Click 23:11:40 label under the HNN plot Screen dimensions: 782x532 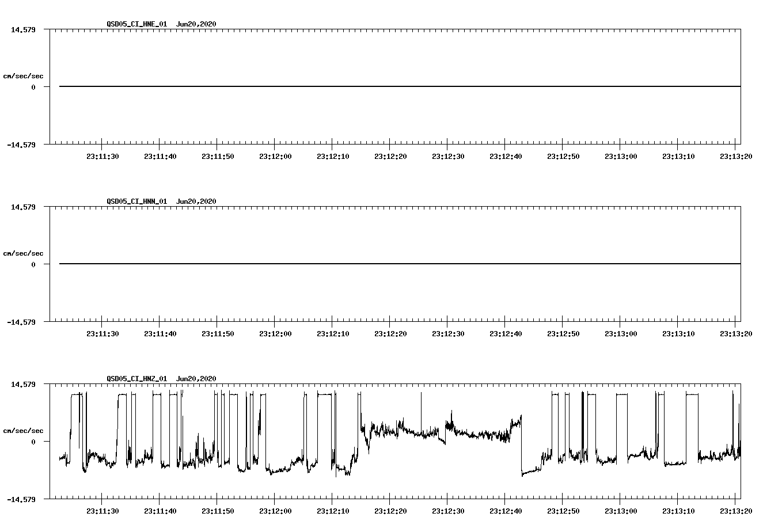(160, 334)
